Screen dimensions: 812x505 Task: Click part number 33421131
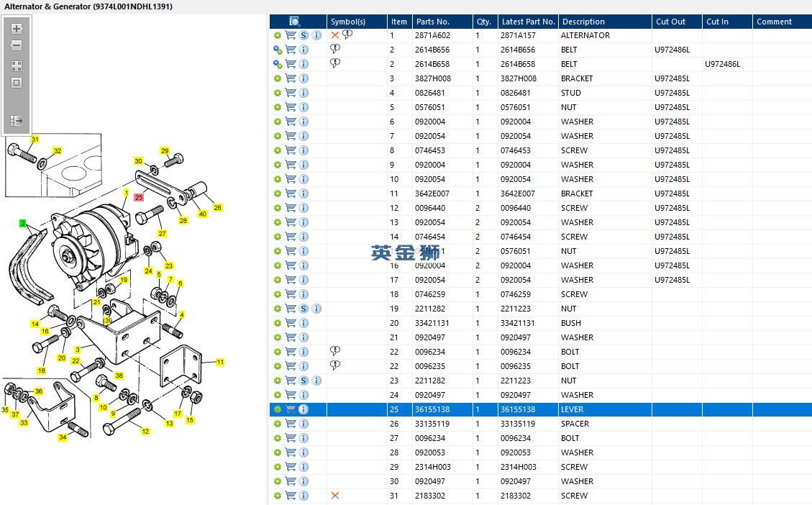(x=432, y=323)
